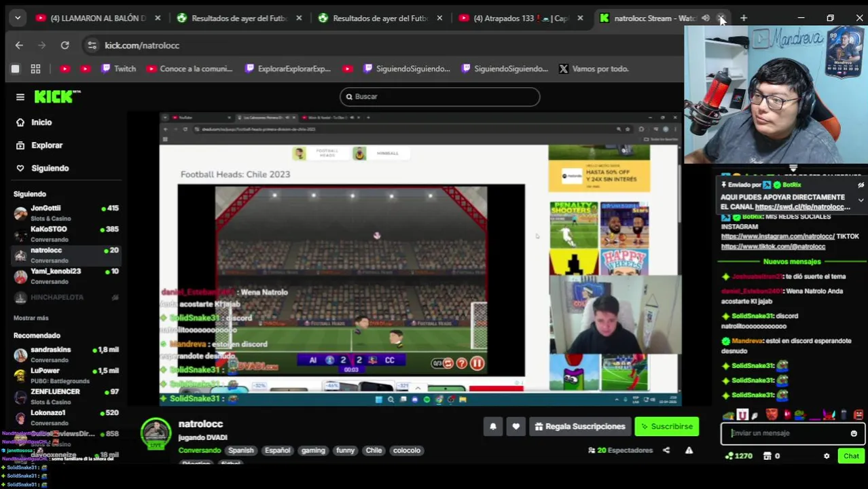Open Siguiendo in sidebar
The width and height of the screenshot is (868, 489).
[x=49, y=168]
